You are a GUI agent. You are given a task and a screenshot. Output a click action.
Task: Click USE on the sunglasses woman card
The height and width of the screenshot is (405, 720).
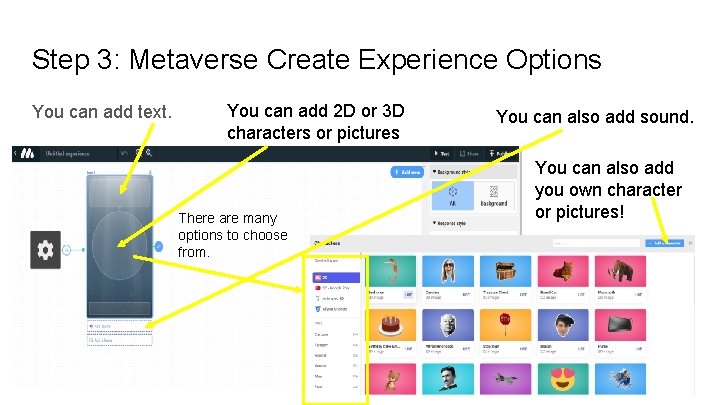click(x=466, y=294)
